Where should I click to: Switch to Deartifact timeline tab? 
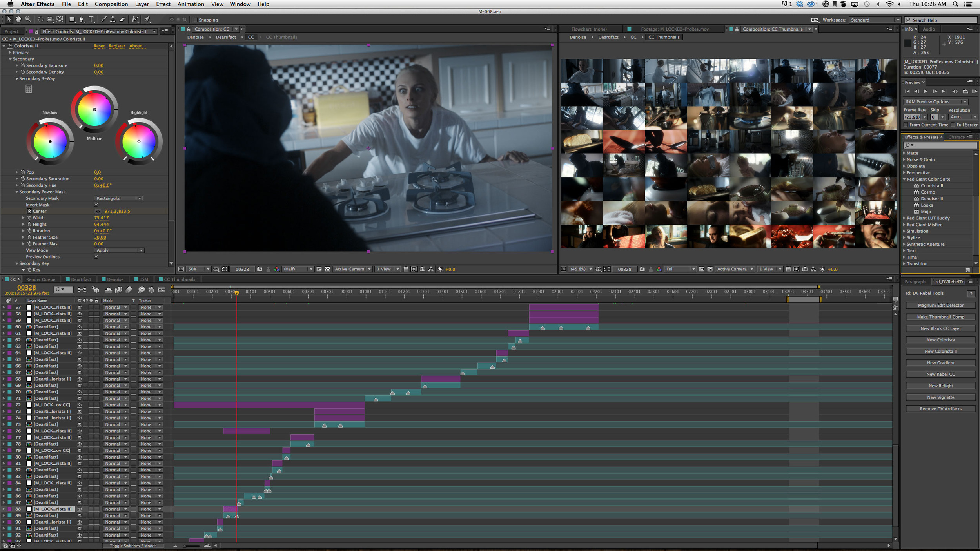click(78, 280)
